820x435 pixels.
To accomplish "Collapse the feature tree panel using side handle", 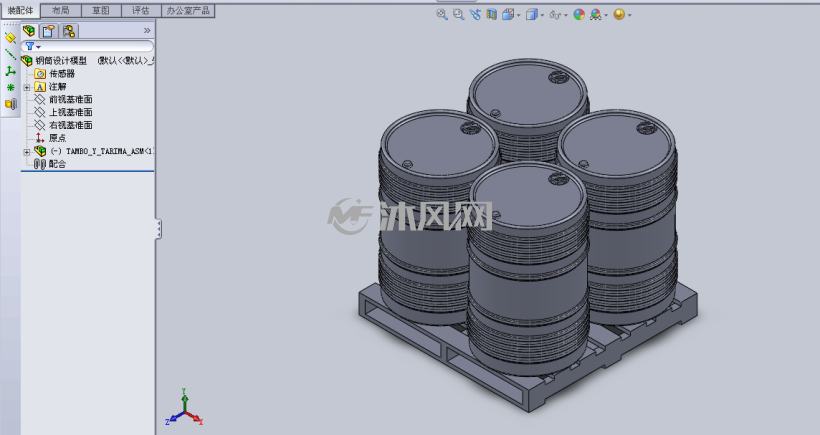I will click(158, 229).
